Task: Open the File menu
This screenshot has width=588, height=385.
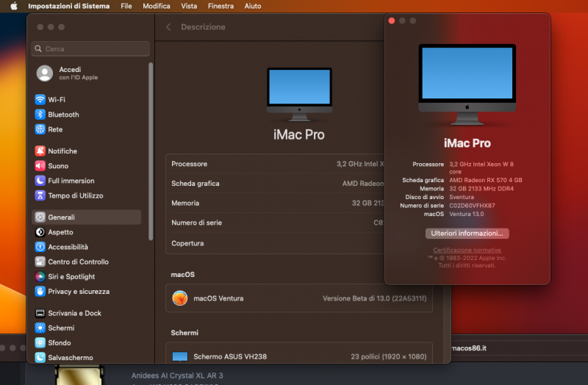Action: click(x=126, y=6)
